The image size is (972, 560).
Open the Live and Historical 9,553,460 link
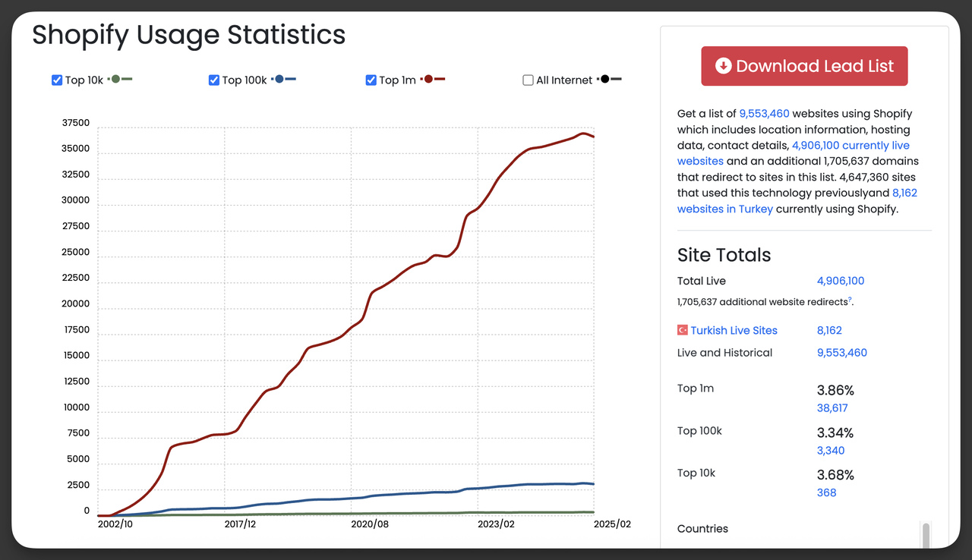(x=842, y=353)
